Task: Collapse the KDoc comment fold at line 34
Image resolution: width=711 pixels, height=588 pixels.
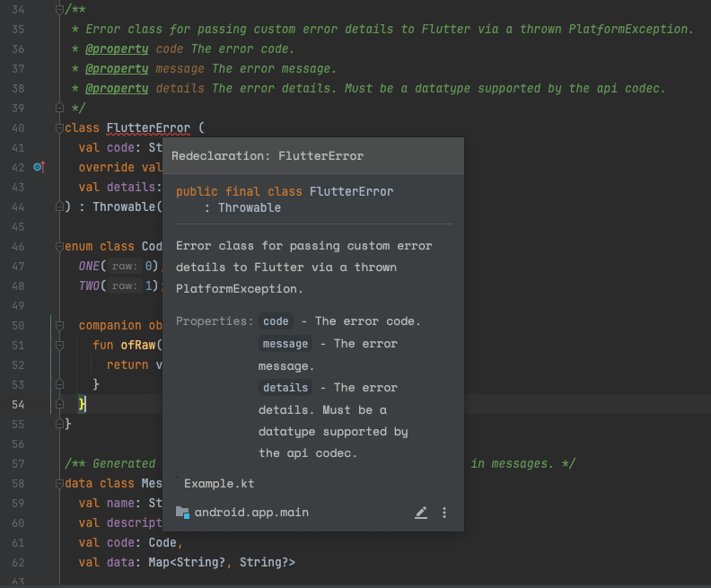Action: coord(59,9)
